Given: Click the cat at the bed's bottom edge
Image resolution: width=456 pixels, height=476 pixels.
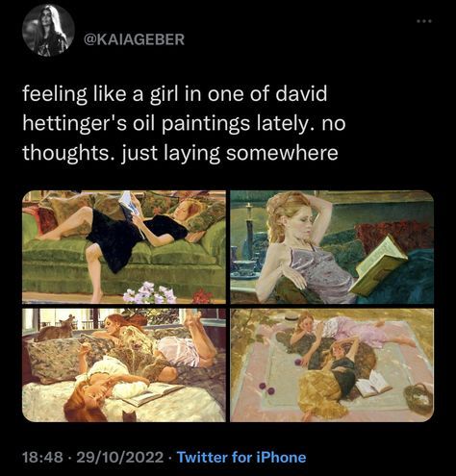Looking at the screenshot, I should [x=129, y=415].
